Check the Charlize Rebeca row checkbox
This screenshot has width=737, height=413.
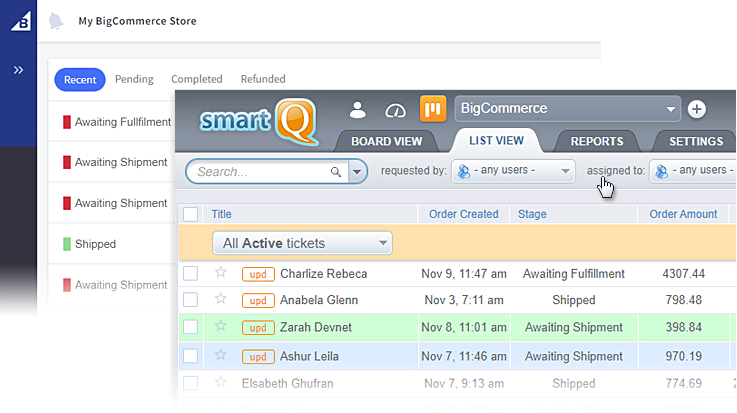190,273
